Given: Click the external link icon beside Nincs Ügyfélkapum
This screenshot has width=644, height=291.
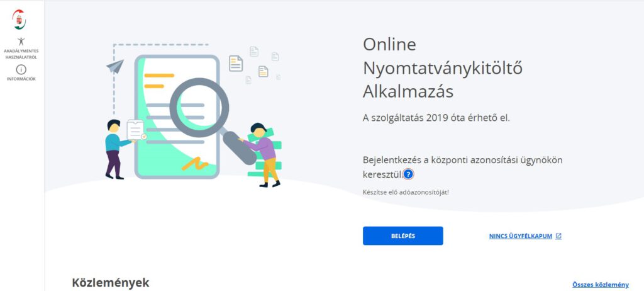Looking at the screenshot, I should click(558, 236).
